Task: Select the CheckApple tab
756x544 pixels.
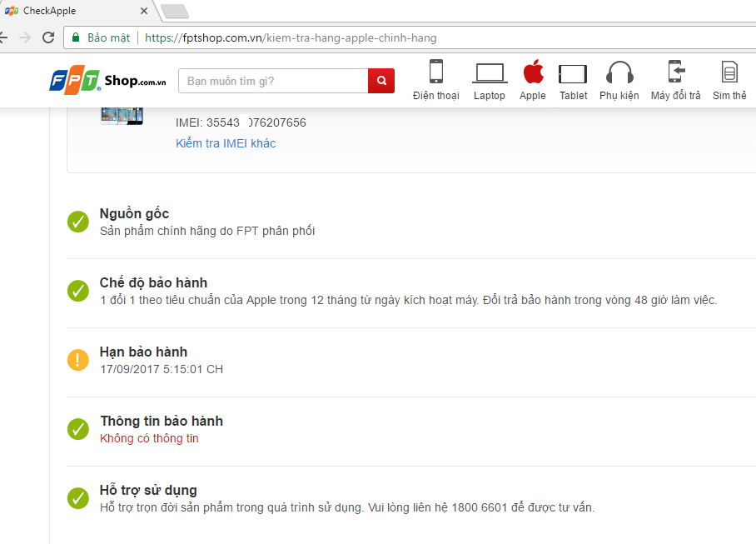Action: pos(77,11)
